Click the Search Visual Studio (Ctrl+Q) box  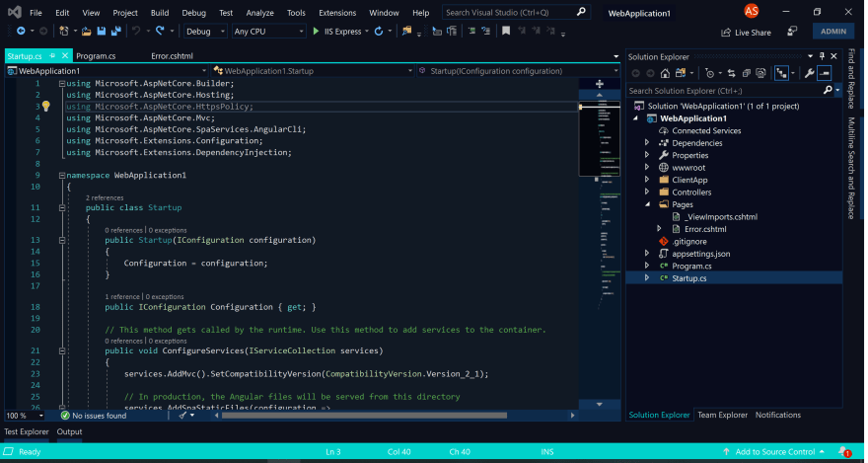(517, 12)
